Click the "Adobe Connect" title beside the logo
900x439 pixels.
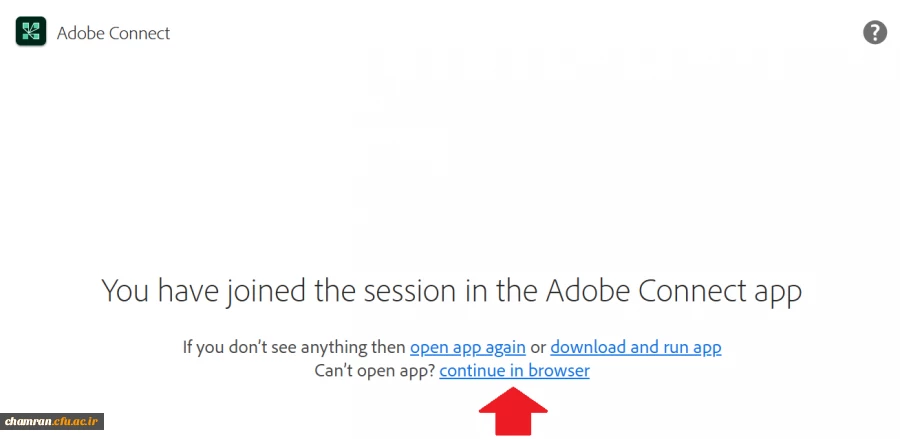113,33
